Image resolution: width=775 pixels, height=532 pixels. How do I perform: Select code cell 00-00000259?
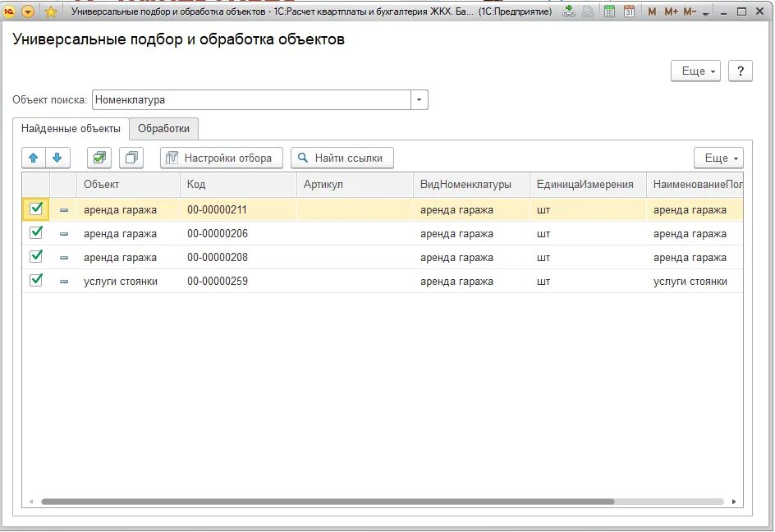(x=238, y=281)
